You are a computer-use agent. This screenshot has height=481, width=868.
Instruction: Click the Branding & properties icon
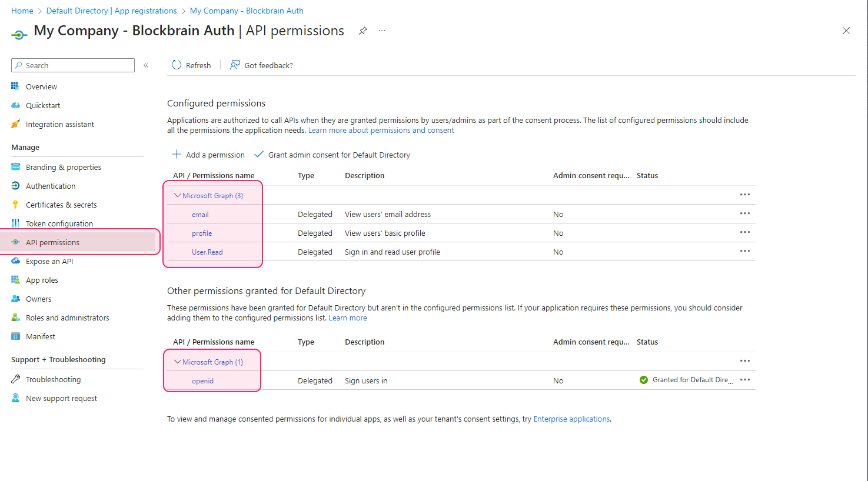[x=15, y=167]
